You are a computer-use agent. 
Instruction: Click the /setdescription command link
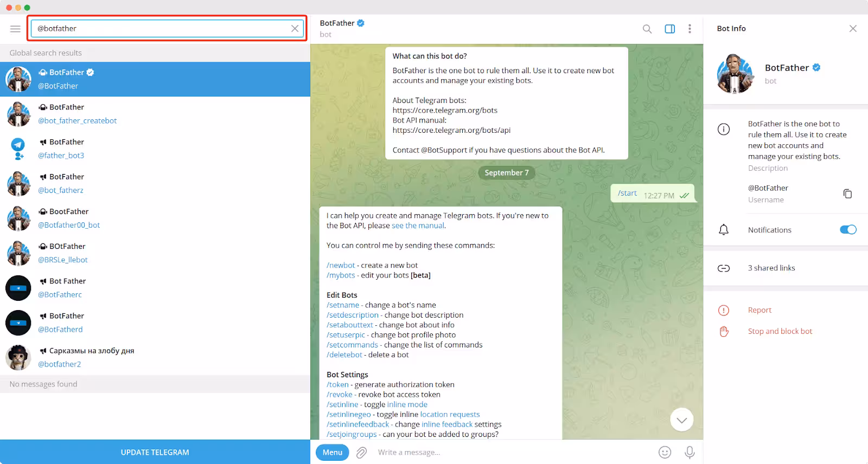[x=353, y=315]
